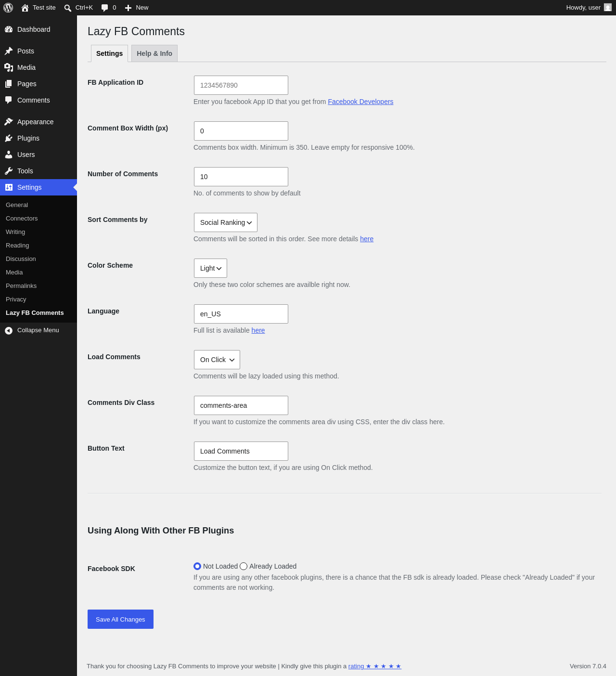616x676 pixels.
Task: Select the Not Loaded radio button
Action: [197, 566]
